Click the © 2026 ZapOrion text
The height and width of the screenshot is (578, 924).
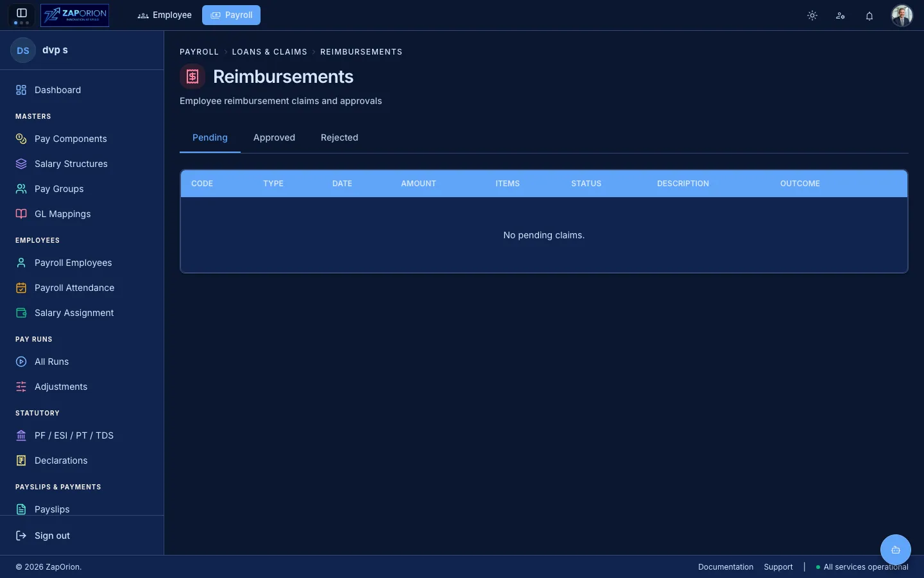pyautogui.click(x=48, y=567)
